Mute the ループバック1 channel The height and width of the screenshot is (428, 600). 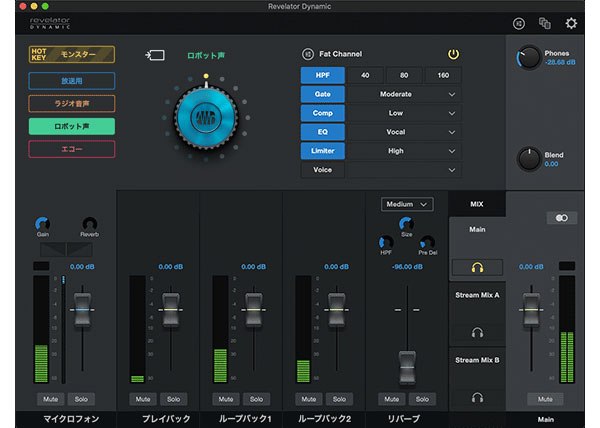pyautogui.click(x=226, y=399)
